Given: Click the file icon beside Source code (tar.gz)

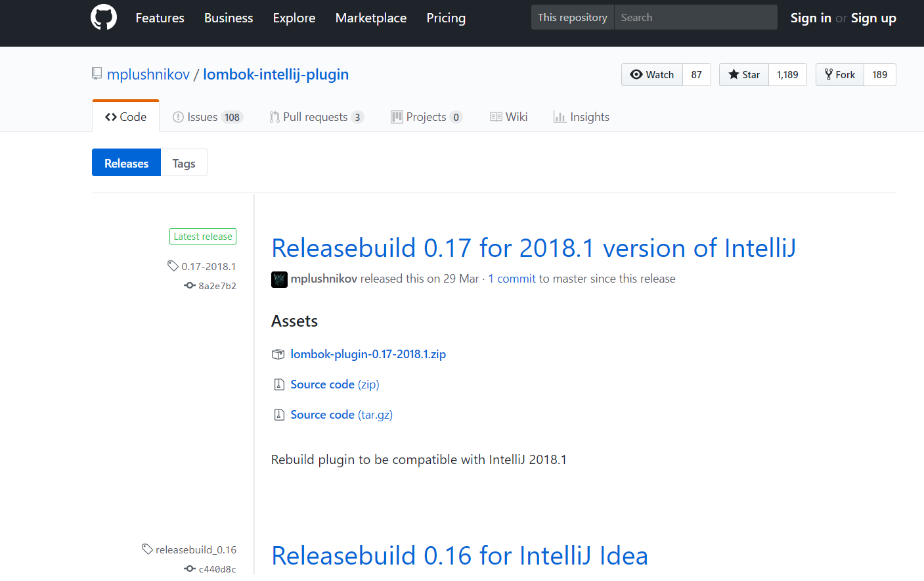Looking at the screenshot, I should (279, 415).
